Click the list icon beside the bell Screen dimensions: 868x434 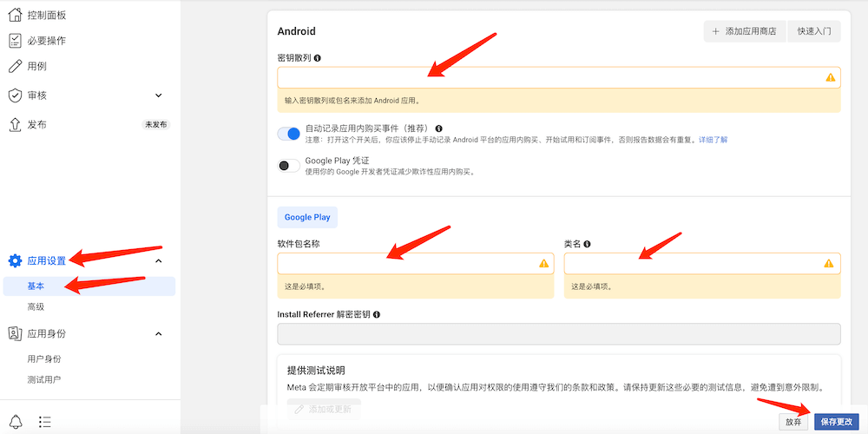45,422
